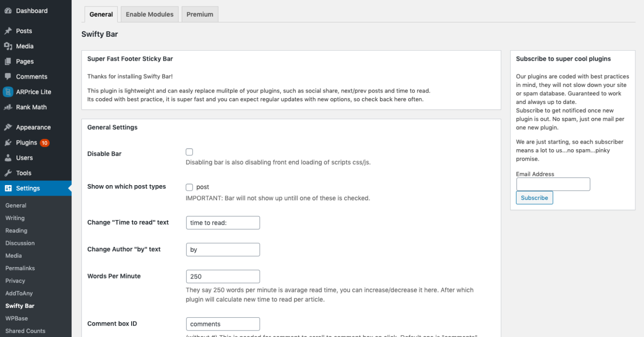This screenshot has width=644, height=337.
Task: Open the Appearance menu
Action: click(x=36, y=127)
